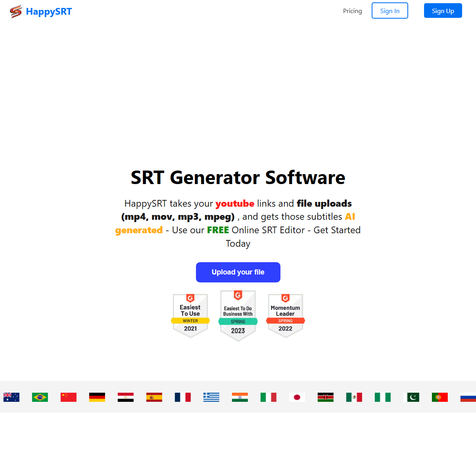Screen dimensions: 476x476
Task: Choose the Brazil flag
Action: pos(40,397)
